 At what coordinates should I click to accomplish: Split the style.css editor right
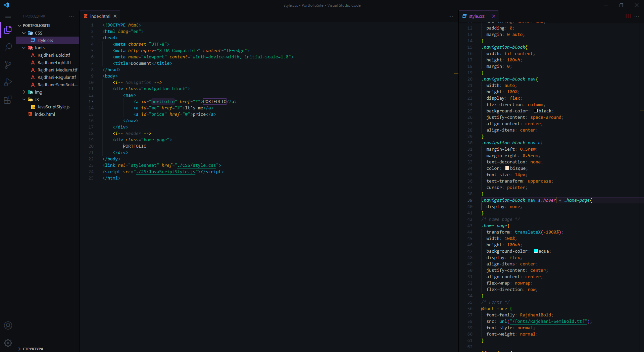(628, 16)
